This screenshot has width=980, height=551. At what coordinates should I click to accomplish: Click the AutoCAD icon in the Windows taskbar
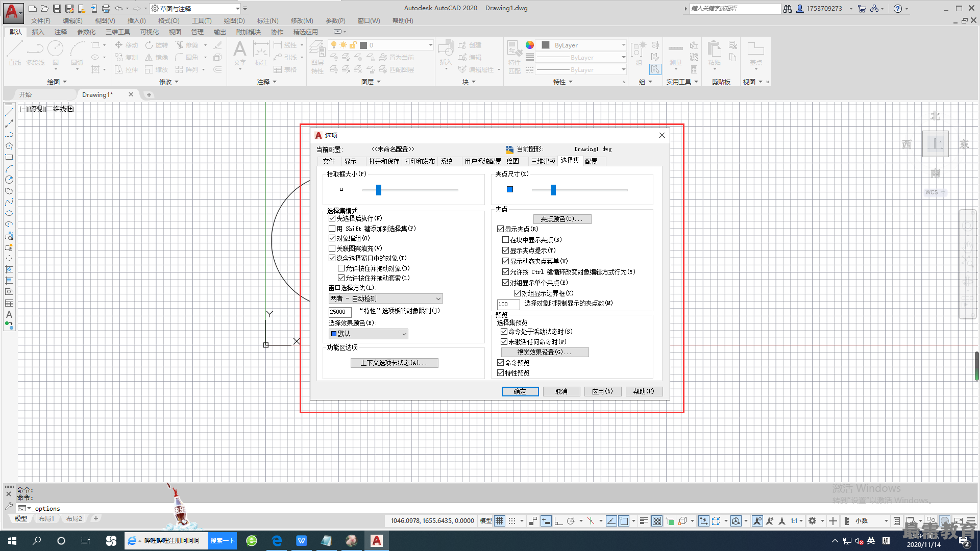tap(377, 541)
